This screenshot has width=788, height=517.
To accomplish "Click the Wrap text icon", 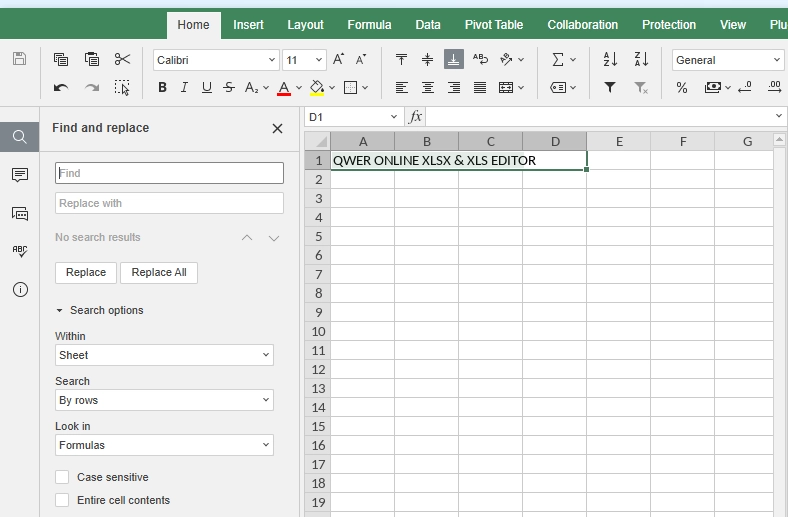I will (x=480, y=59).
